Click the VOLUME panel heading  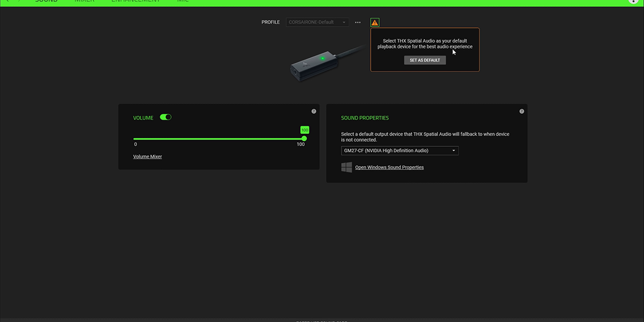click(143, 118)
